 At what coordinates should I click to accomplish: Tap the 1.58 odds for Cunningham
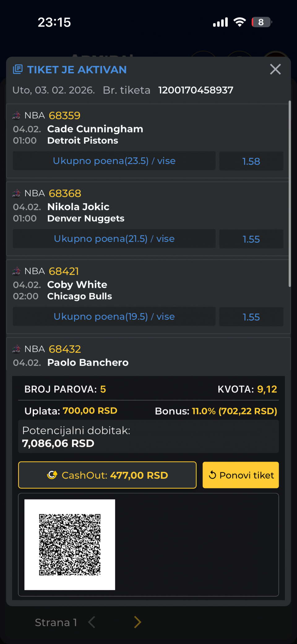click(251, 161)
